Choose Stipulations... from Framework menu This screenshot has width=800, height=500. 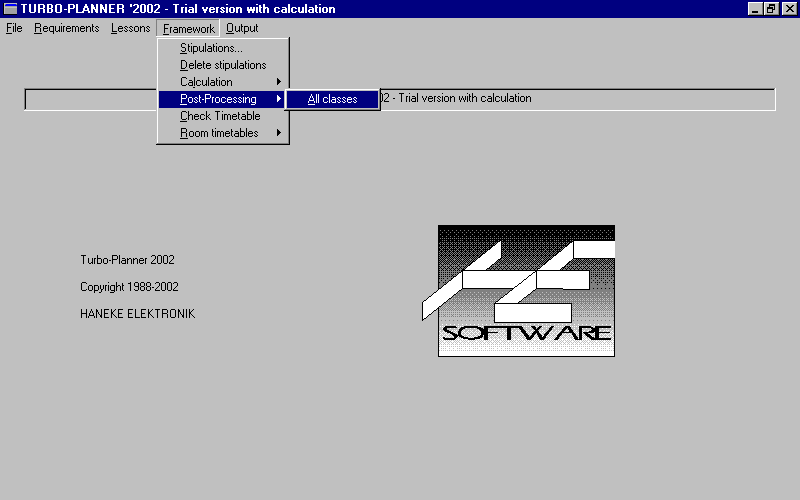pos(223,48)
